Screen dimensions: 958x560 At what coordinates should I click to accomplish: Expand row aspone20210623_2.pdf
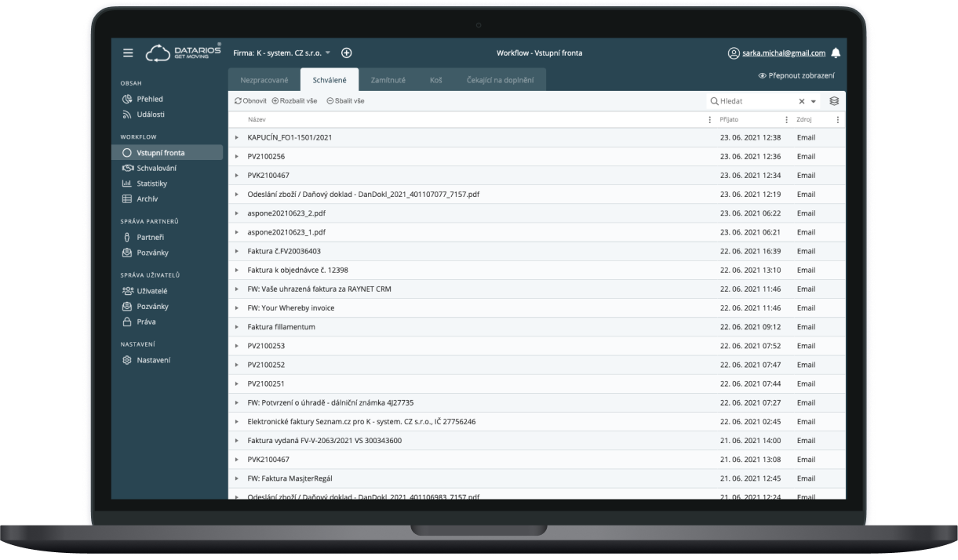pos(236,213)
